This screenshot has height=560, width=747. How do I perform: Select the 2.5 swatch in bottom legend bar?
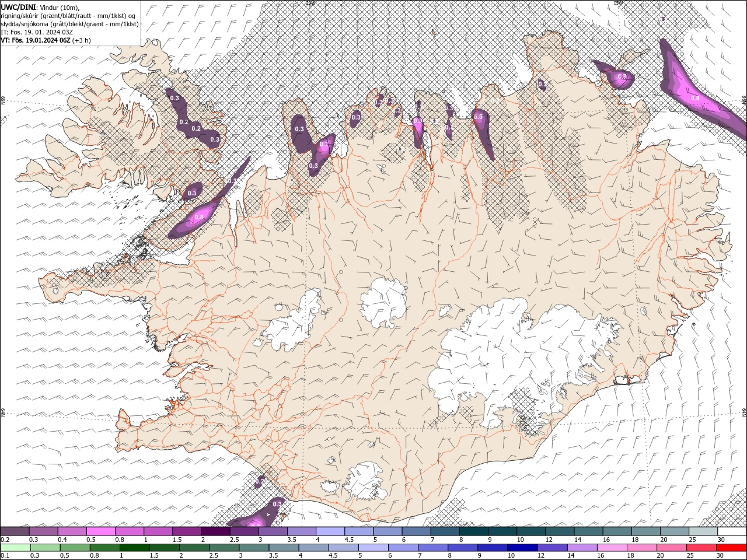click(224, 548)
